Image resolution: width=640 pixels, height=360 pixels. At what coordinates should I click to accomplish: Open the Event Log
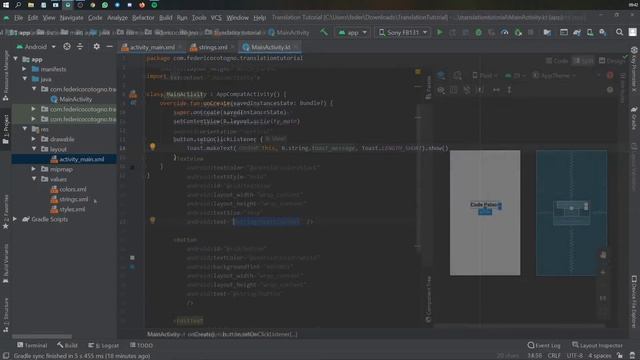pos(544,345)
